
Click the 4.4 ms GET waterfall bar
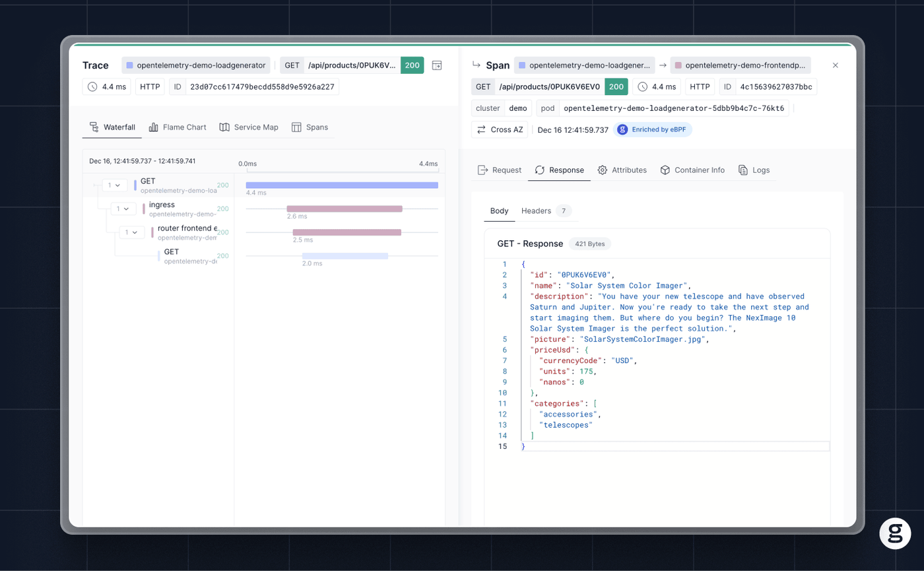(342, 185)
